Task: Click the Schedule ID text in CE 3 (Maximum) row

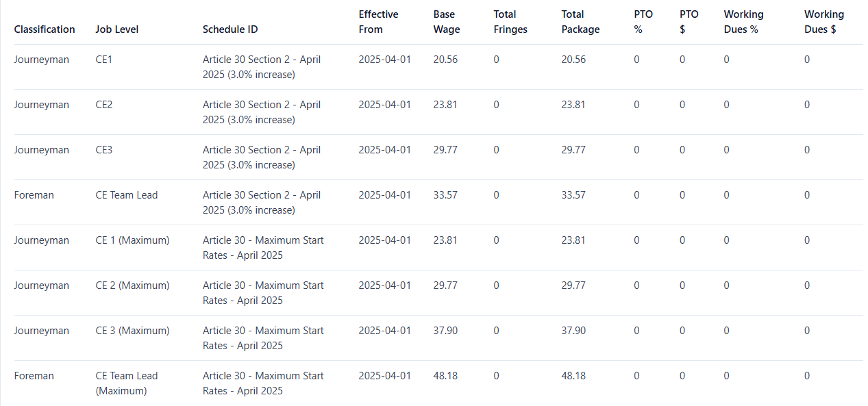Action: tap(263, 338)
